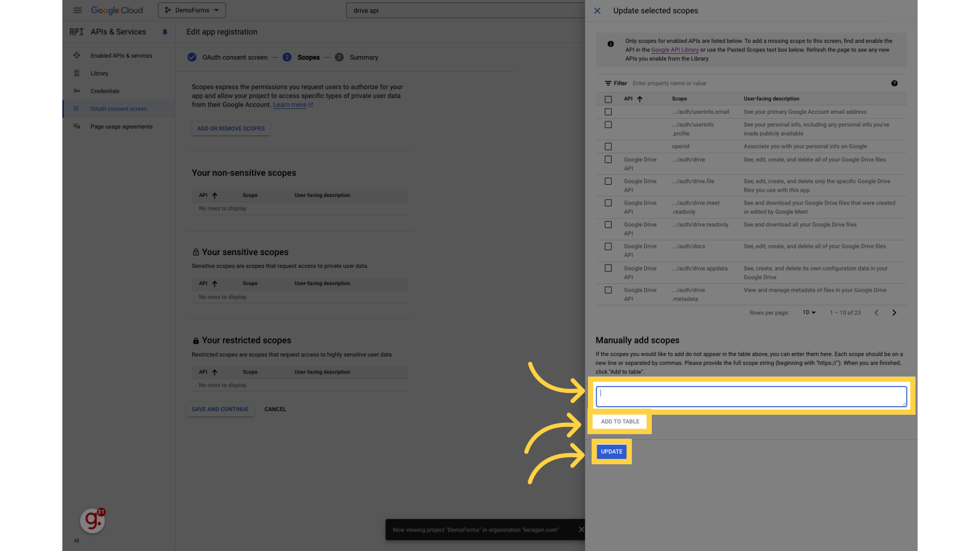Click the Scope column header
This screenshot has width=980, height=551.
click(x=679, y=99)
